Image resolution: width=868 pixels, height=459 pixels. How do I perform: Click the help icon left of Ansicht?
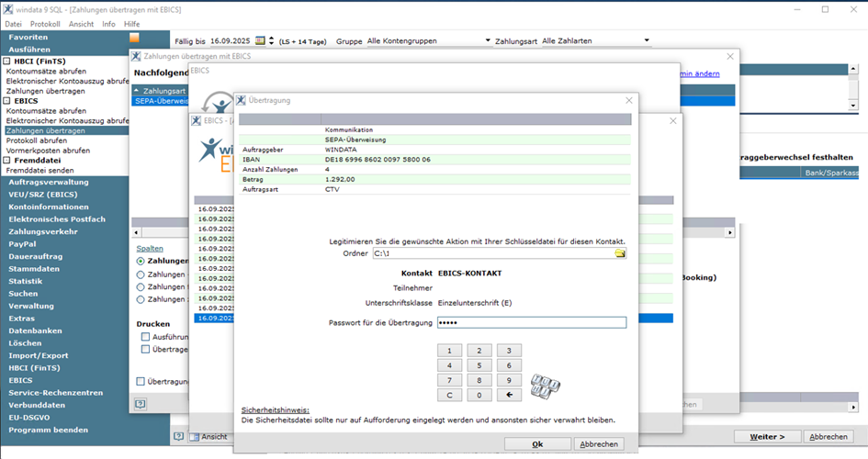(179, 437)
